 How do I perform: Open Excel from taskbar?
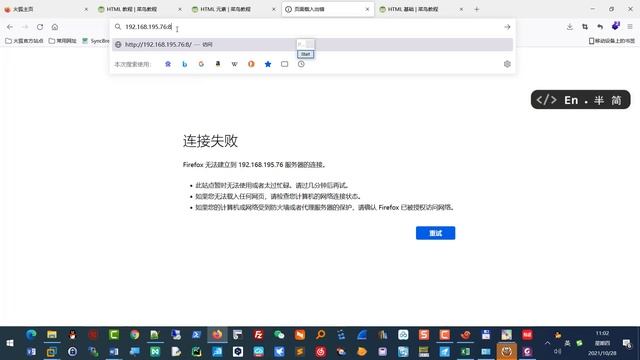tap(465, 351)
